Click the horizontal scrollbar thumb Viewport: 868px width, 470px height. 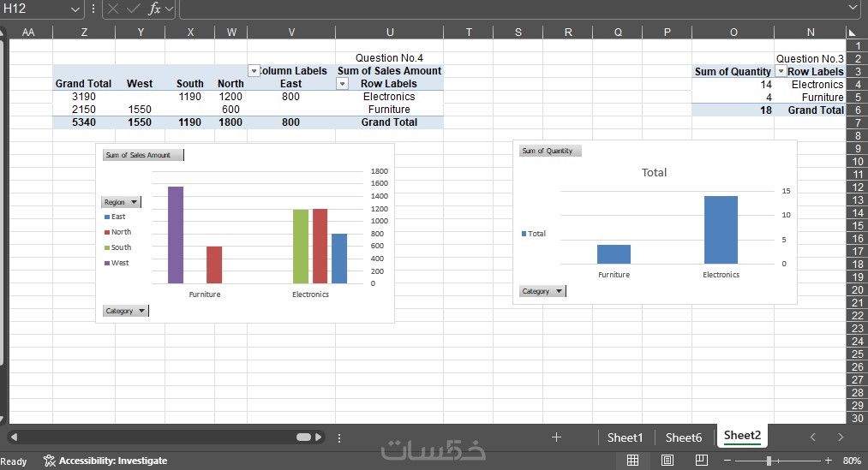point(303,437)
